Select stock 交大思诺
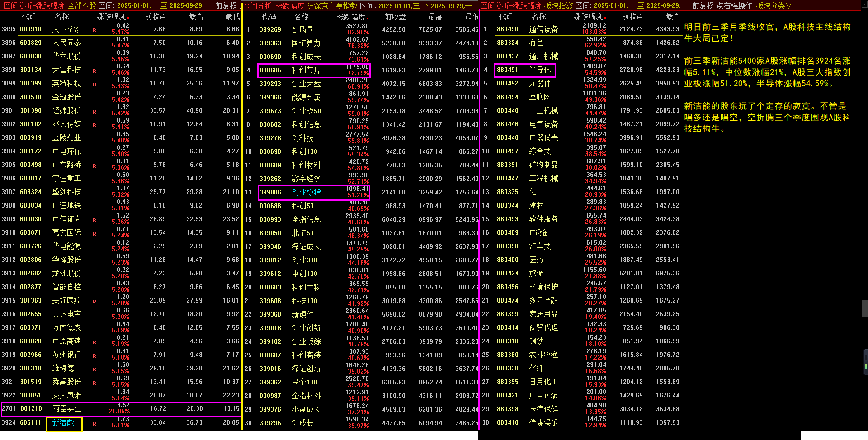The width and height of the screenshot is (868, 440). coord(66,395)
